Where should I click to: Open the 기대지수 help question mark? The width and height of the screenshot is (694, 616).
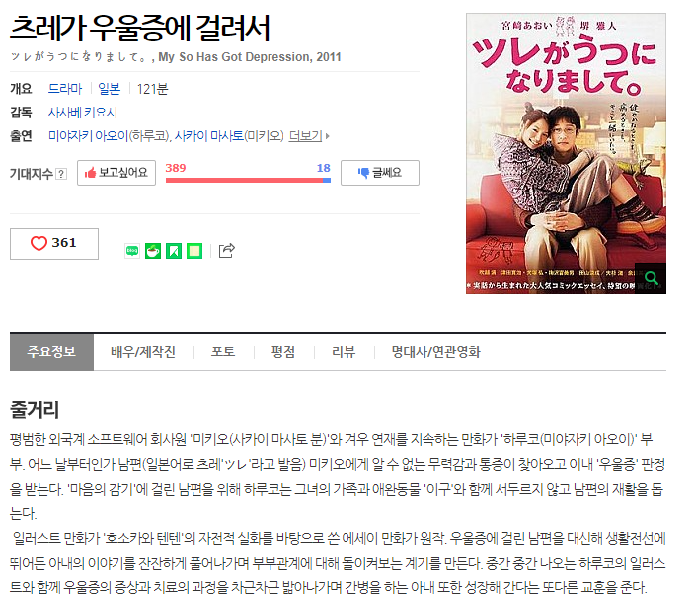click(61, 174)
